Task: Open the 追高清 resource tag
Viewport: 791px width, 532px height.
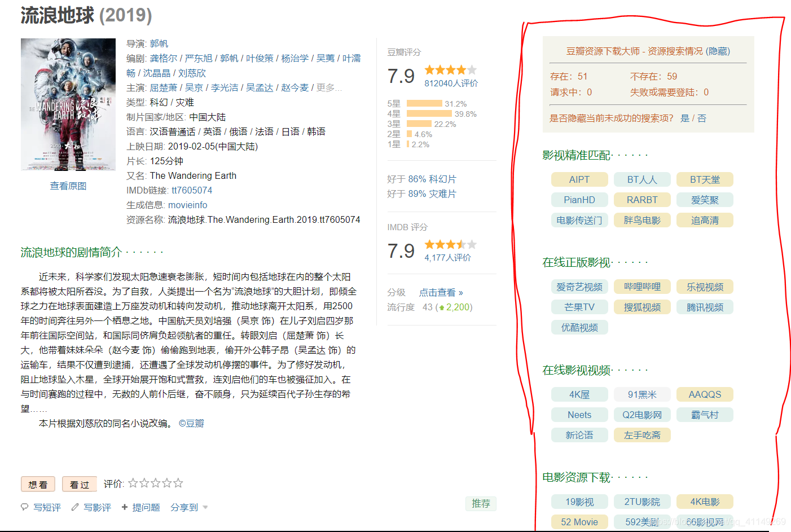Action: tap(705, 220)
